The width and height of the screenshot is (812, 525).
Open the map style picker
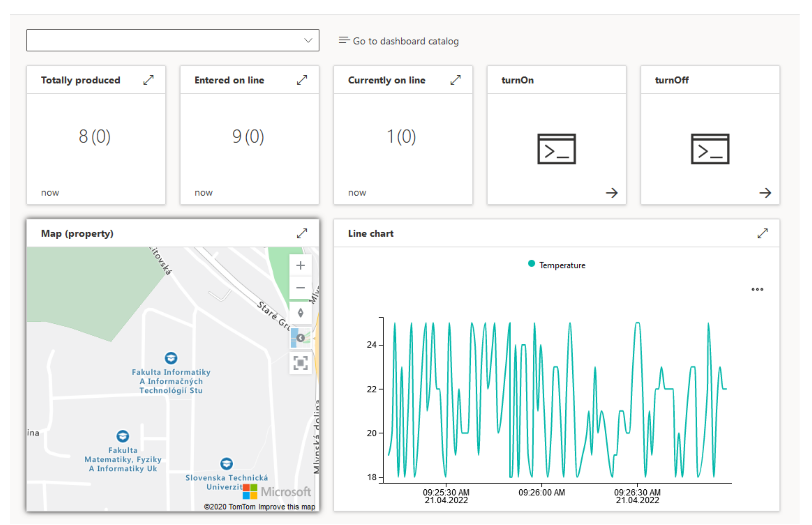(300, 338)
